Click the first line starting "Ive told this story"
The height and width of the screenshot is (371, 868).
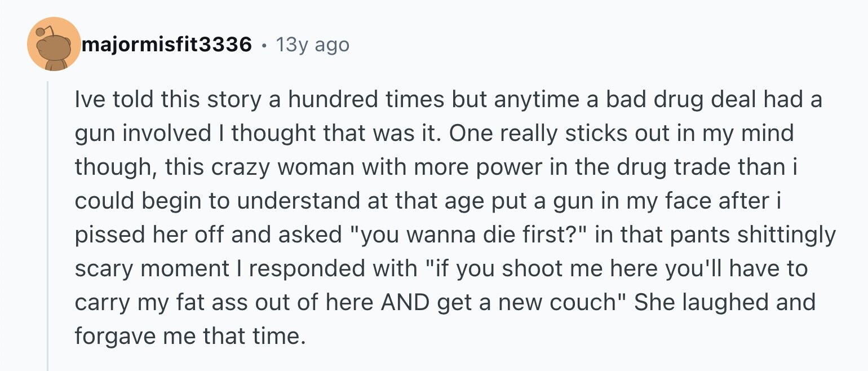[448, 100]
